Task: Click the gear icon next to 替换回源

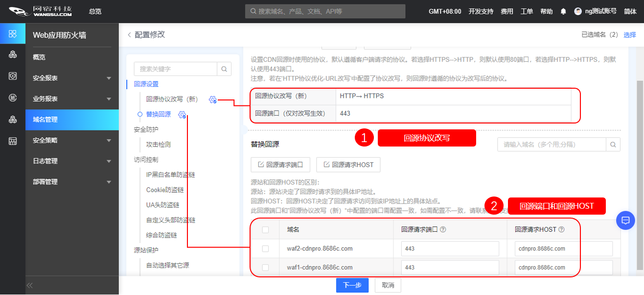Action: coord(182,115)
